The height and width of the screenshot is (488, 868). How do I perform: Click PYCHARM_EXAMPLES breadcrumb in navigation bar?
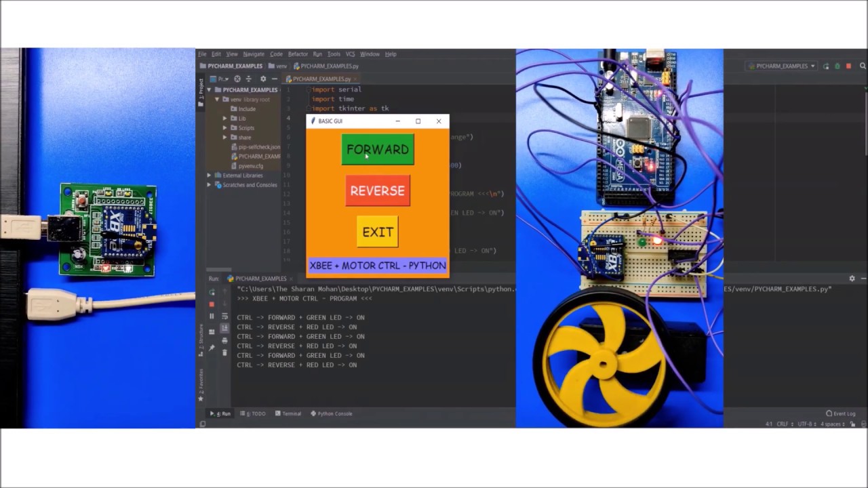[231, 66]
